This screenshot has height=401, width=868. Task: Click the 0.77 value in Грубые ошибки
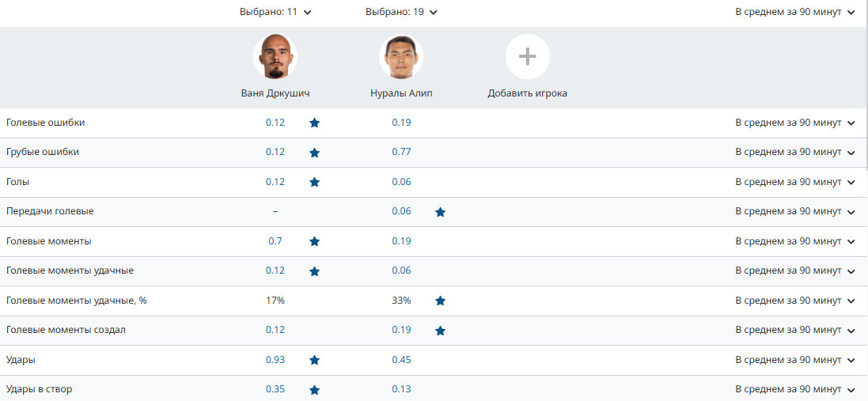(401, 152)
